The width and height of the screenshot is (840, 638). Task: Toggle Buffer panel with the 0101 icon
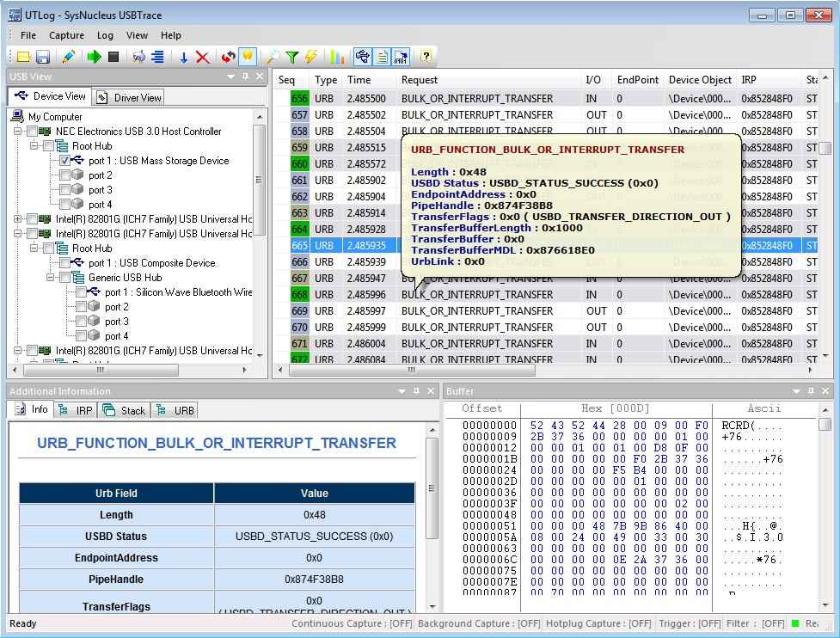click(x=401, y=57)
